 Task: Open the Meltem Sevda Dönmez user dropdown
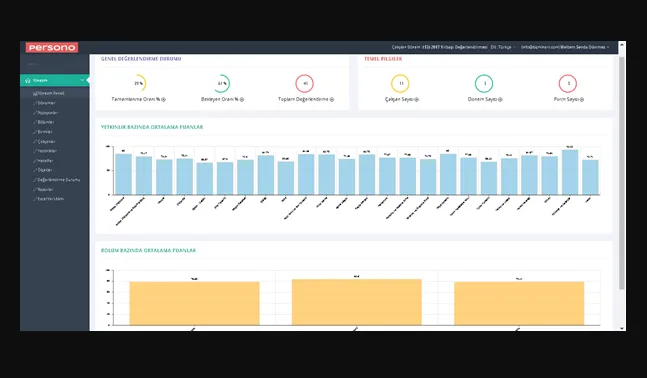click(x=565, y=47)
